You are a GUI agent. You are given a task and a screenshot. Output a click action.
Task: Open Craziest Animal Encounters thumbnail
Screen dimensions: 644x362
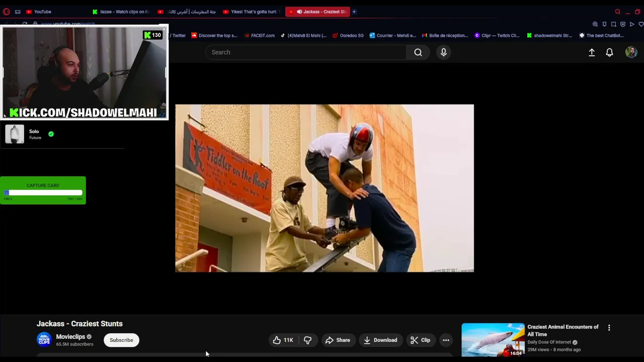[x=493, y=340]
